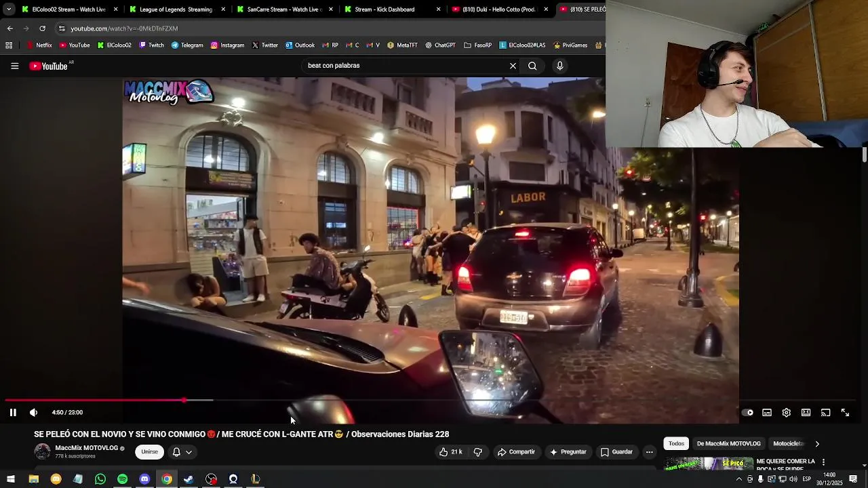Like the video with 21 k
868x488 pixels.
(x=451, y=452)
